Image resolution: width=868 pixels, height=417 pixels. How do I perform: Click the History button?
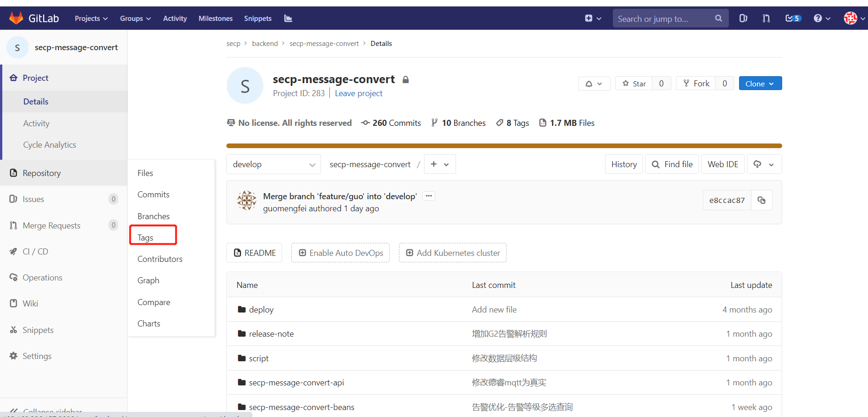624,164
